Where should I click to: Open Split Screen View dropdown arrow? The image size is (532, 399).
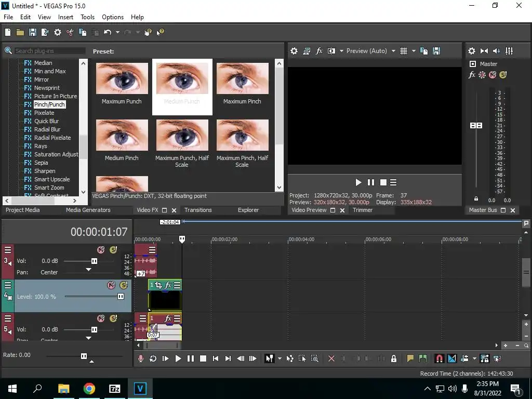click(341, 51)
